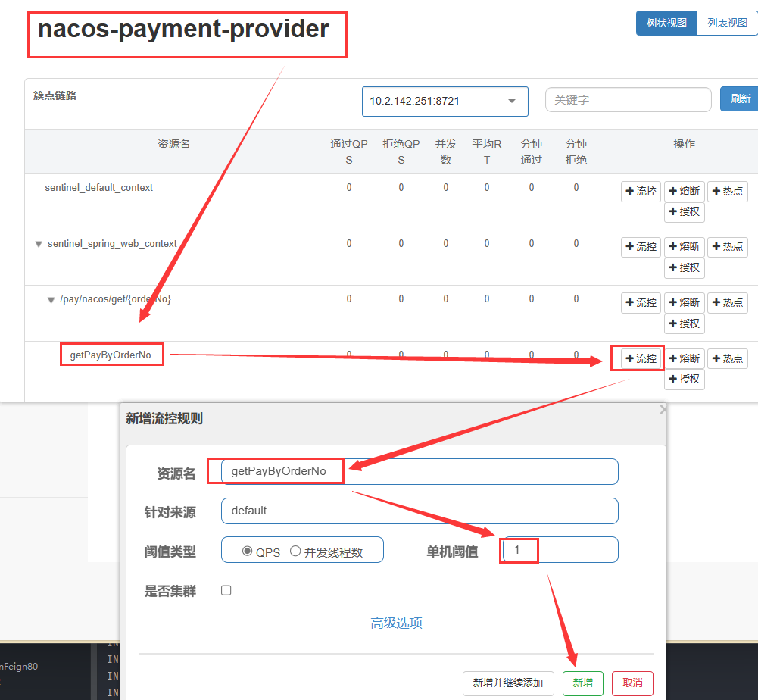Add circuit breaker rule for getPayByOrderNo
The height and width of the screenshot is (700, 758).
[x=684, y=358]
